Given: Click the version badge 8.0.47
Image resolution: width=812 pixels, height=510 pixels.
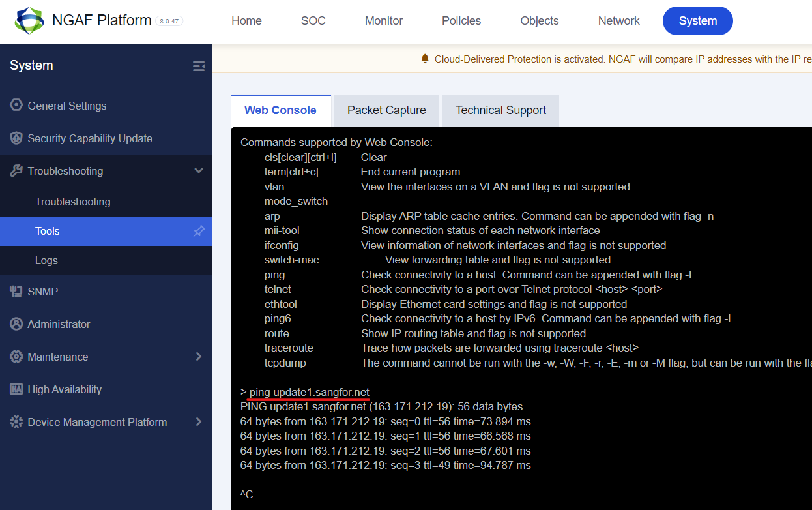Looking at the screenshot, I should pyautogui.click(x=169, y=21).
